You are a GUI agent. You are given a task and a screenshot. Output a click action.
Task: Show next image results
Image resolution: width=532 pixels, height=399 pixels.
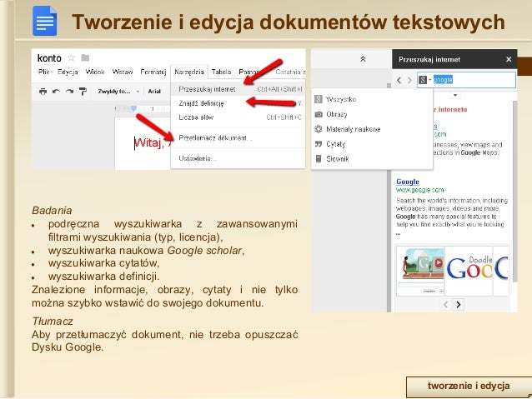459,304
